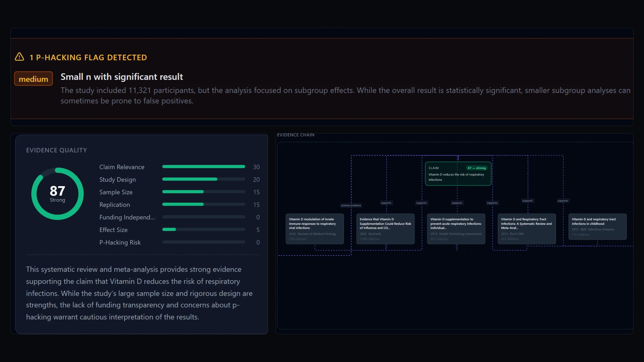
Task: Open 'Vitamin D supplementation to prevent acute' card
Action: click(456, 229)
